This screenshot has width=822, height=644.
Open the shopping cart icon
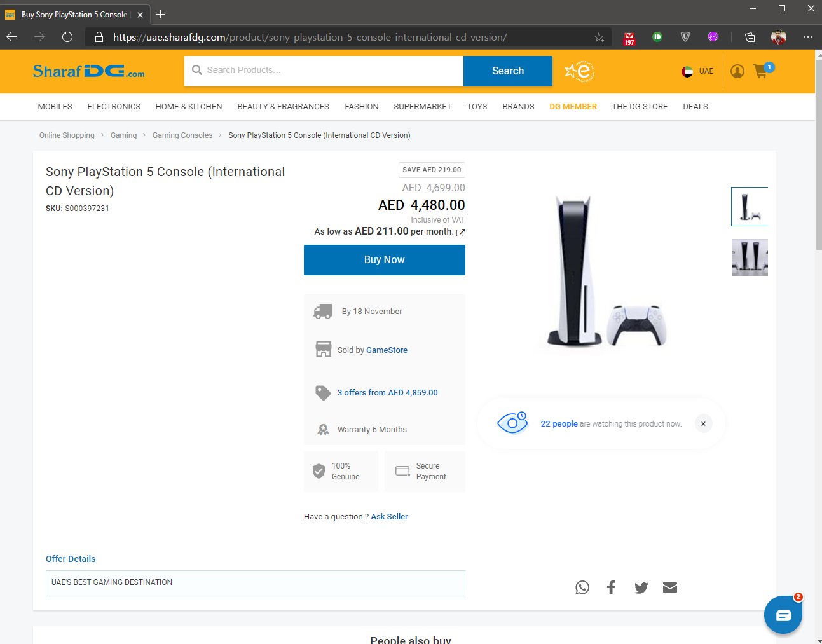coord(761,71)
